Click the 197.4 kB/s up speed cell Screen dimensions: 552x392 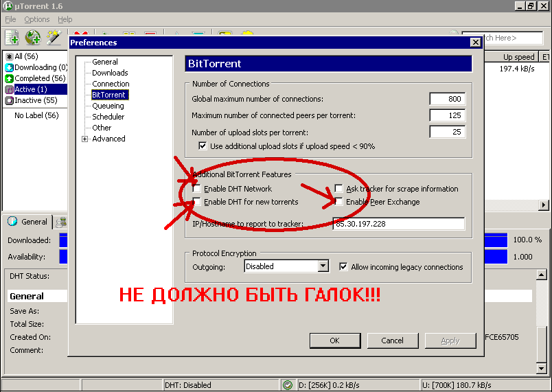(x=517, y=69)
